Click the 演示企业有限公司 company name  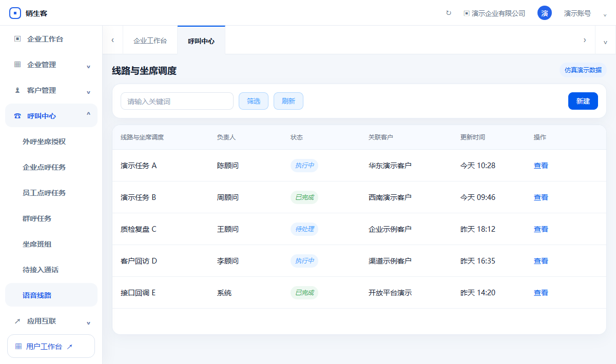[498, 13]
